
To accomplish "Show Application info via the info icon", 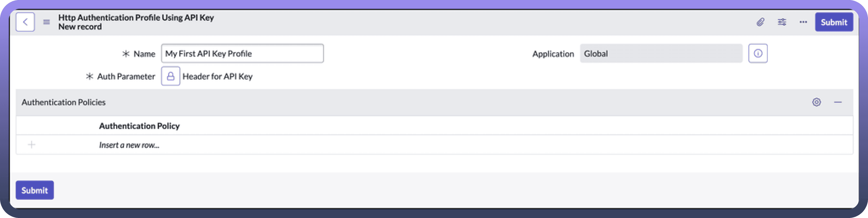I will click(758, 54).
